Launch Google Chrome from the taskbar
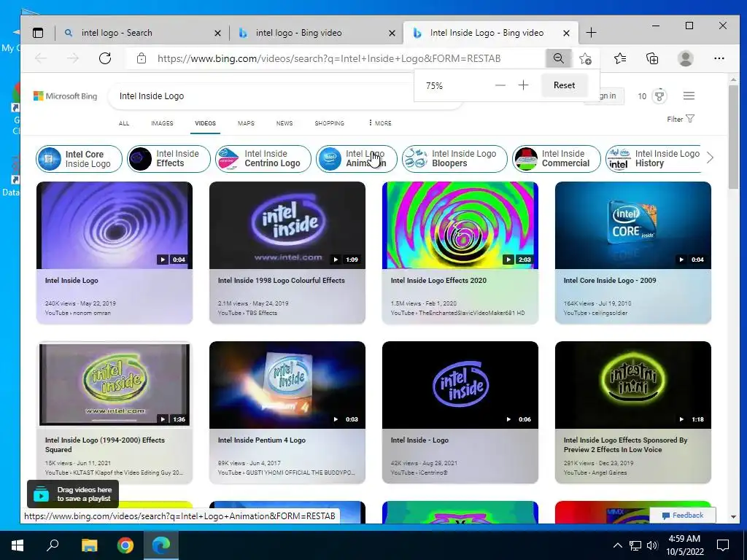747x560 pixels. (x=125, y=545)
